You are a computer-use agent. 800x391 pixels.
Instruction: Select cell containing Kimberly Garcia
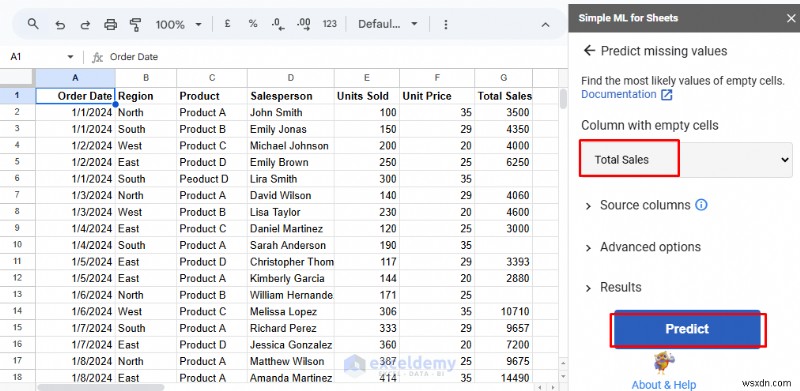tap(291, 278)
